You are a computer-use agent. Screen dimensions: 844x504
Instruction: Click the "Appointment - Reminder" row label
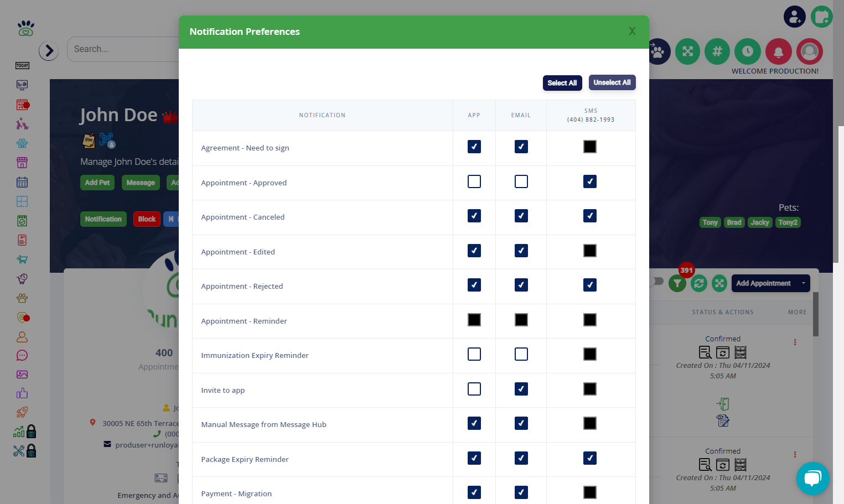click(x=244, y=321)
